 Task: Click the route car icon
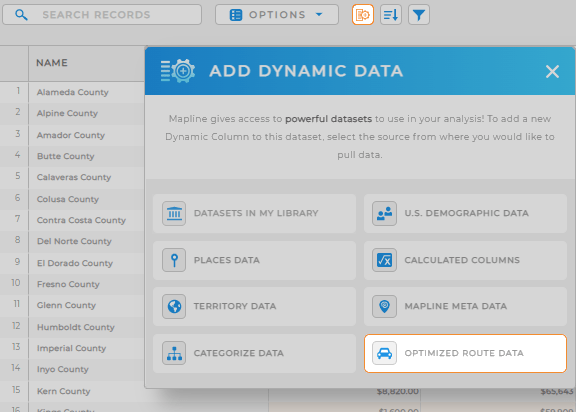[384, 353]
